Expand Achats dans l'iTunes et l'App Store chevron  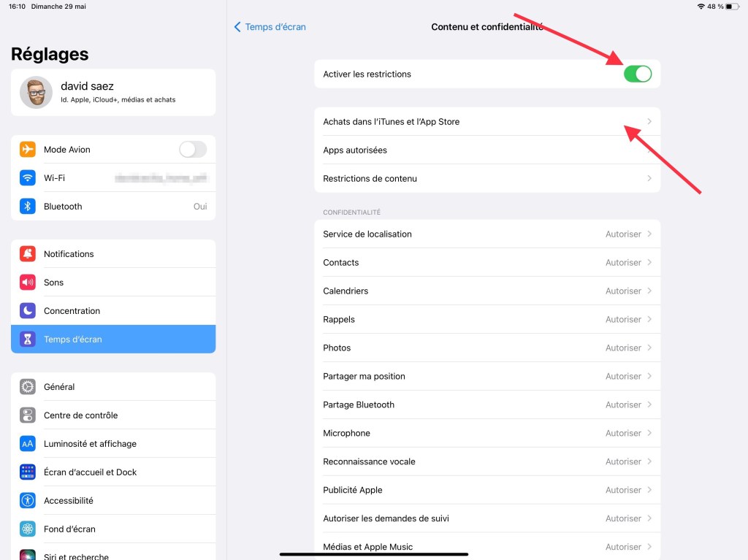649,122
